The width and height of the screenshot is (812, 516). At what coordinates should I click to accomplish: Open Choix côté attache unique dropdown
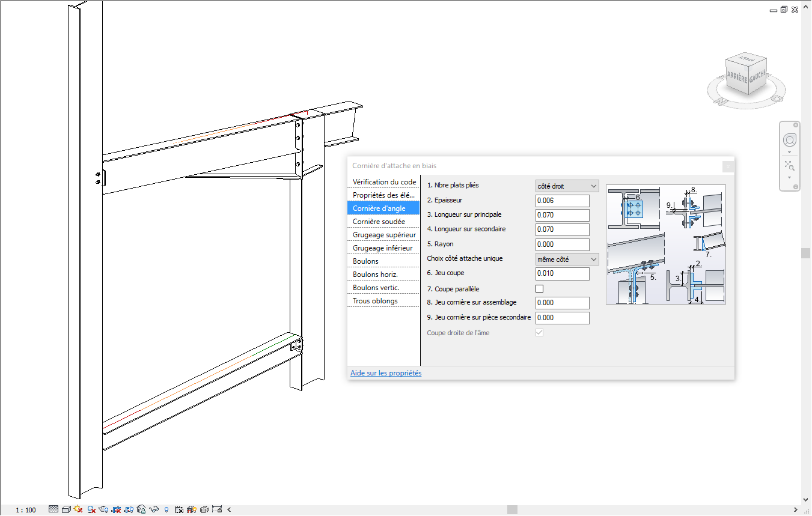coord(567,260)
